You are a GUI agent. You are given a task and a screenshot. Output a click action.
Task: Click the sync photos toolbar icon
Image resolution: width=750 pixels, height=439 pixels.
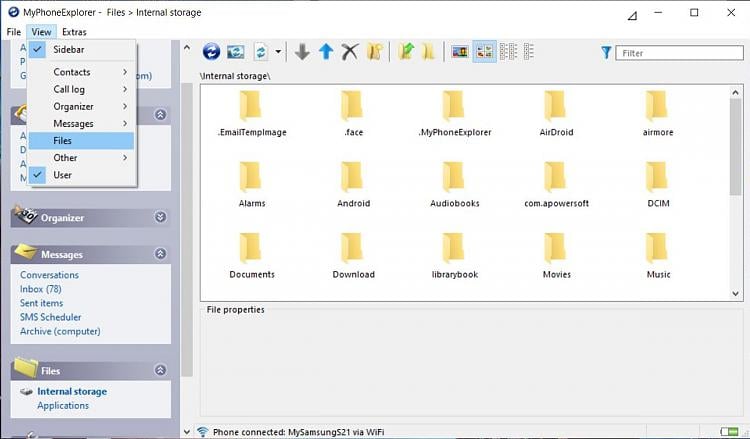[x=235, y=52]
